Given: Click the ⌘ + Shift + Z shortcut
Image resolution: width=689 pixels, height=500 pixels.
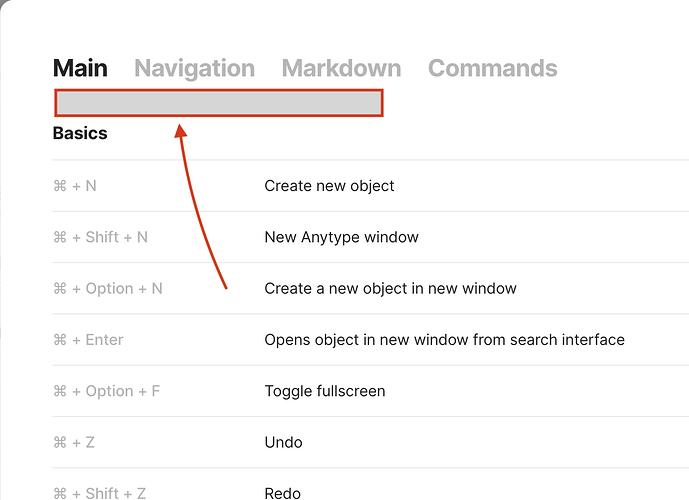Looking at the screenshot, I should click(x=99, y=493).
